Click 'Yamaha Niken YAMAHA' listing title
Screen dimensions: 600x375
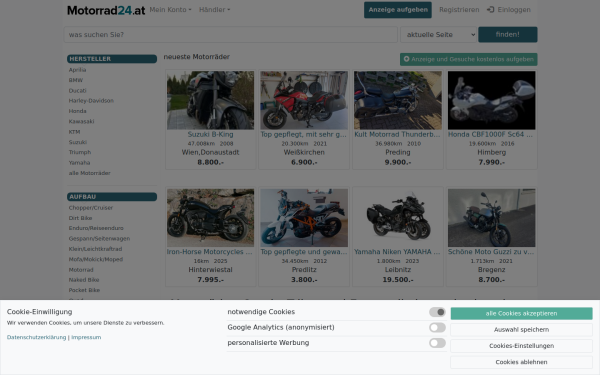click(397, 252)
